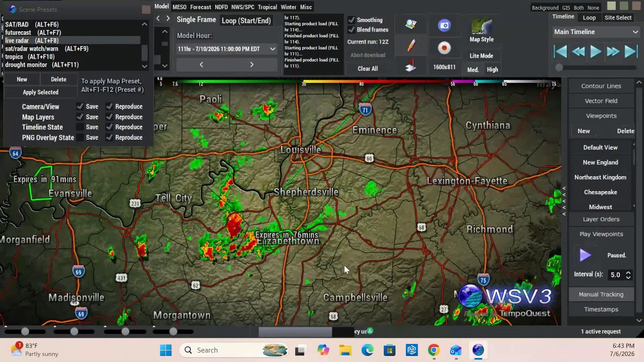Image resolution: width=644 pixels, height=362 pixels.
Task: Click the up arrow of the scene presets list
Action: pos(144,24)
